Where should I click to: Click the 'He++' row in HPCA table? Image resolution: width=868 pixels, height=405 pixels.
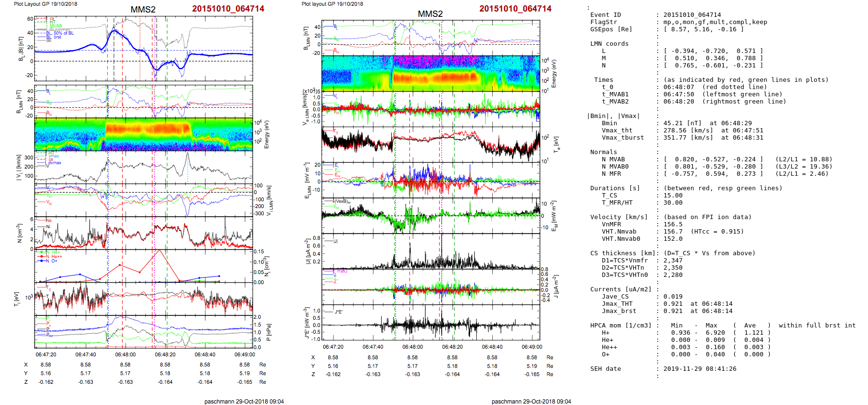pos(686,347)
